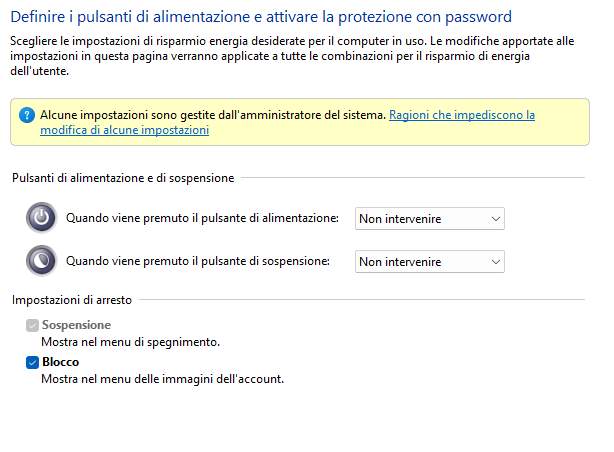Viewport: 614px width, 452px height.
Task: Open the power button action dropdown
Action: click(x=430, y=219)
